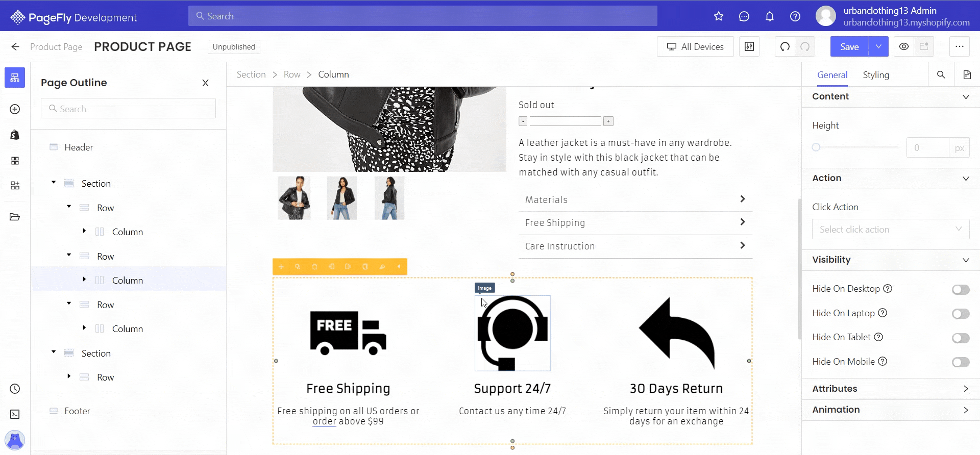Collapse the Content section in inspector
Screen dimensions: 980x455
tap(966, 97)
